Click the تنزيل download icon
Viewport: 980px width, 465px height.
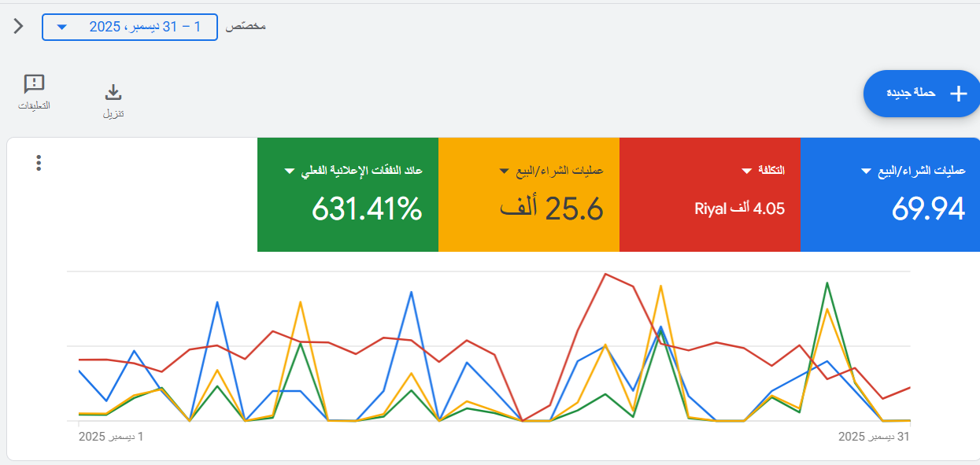click(x=113, y=92)
